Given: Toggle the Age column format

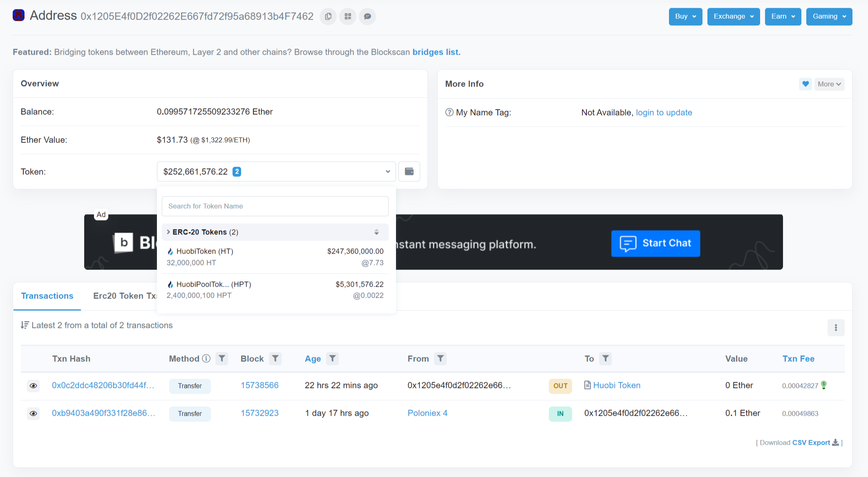Looking at the screenshot, I should pyautogui.click(x=313, y=359).
